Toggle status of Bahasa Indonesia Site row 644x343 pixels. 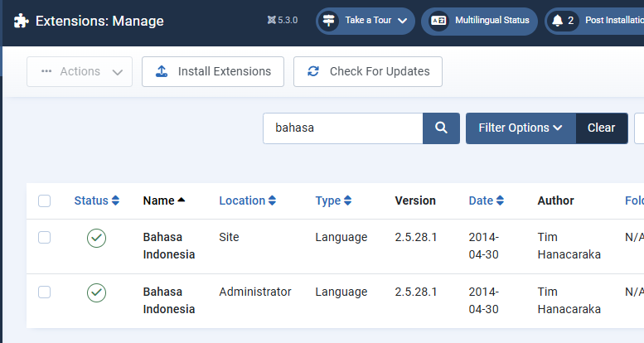tap(97, 239)
